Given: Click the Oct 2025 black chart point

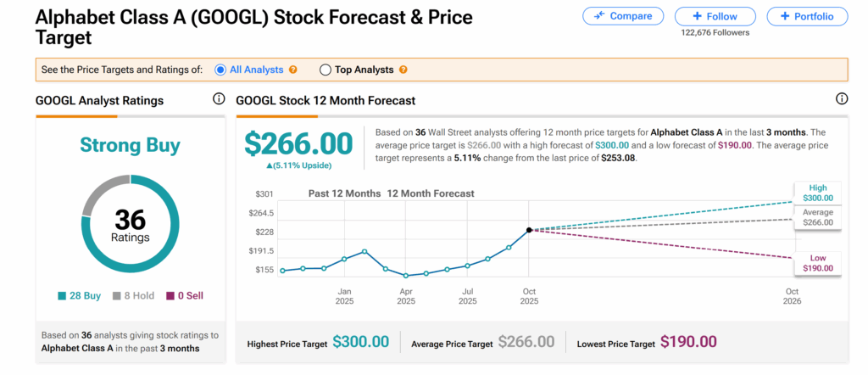Looking at the screenshot, I should (529, 230).
